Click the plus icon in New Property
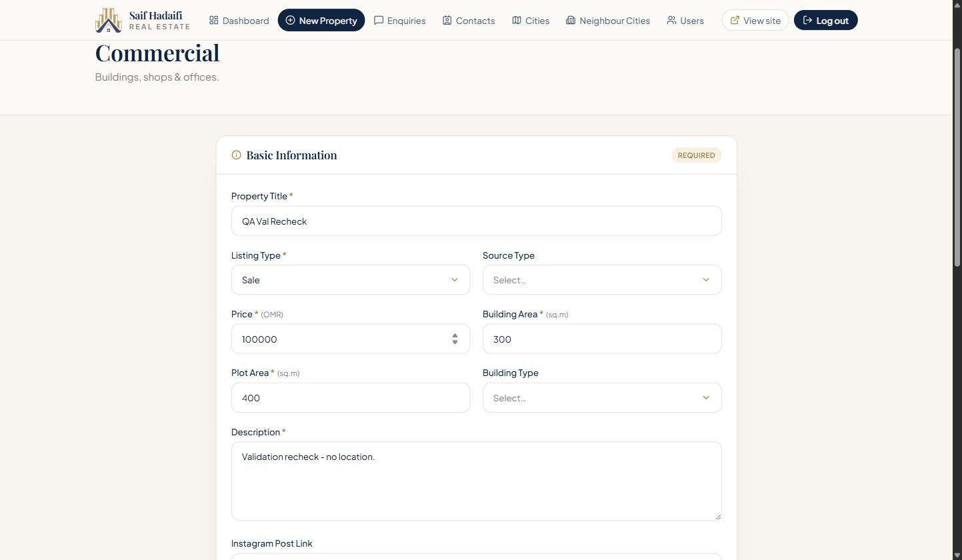962x560 pixels. 290,20
